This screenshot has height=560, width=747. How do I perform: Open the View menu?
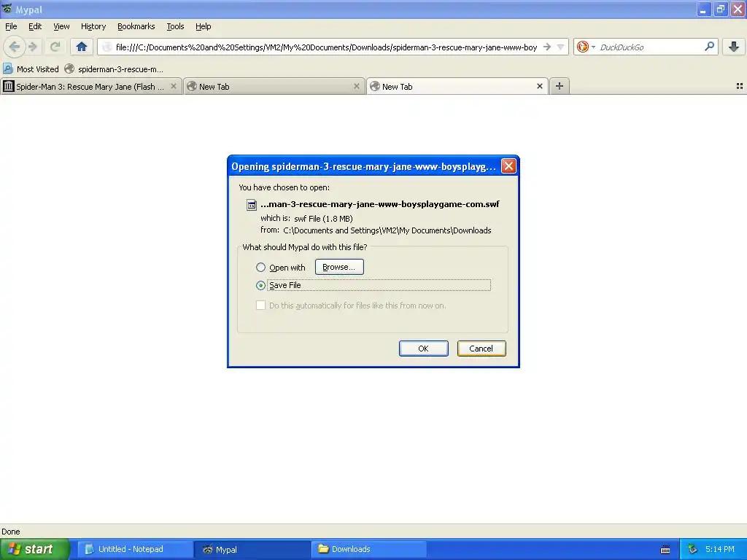[61, 26]
